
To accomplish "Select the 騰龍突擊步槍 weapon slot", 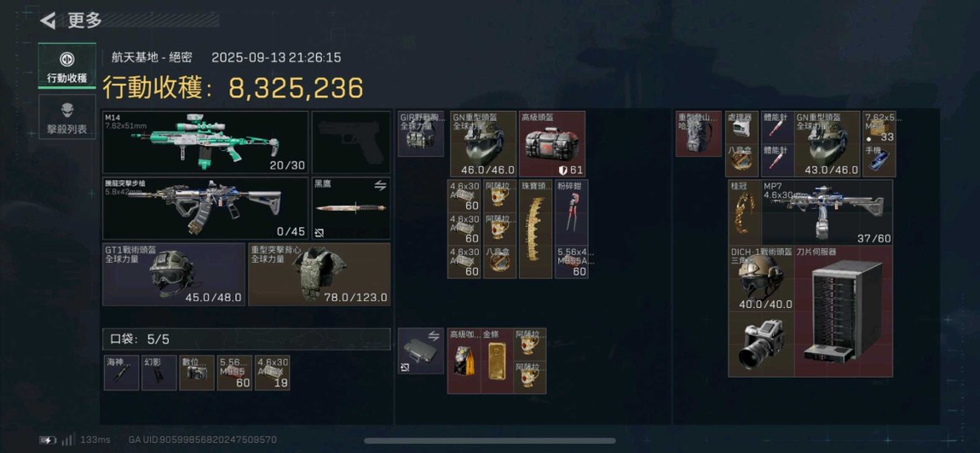I will coord(205,208).
